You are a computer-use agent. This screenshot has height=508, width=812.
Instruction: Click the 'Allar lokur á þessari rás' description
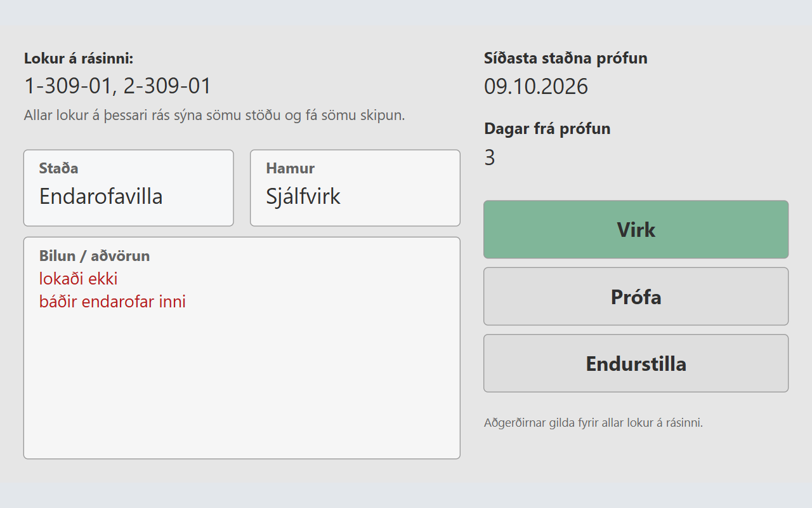click(214, 116)
